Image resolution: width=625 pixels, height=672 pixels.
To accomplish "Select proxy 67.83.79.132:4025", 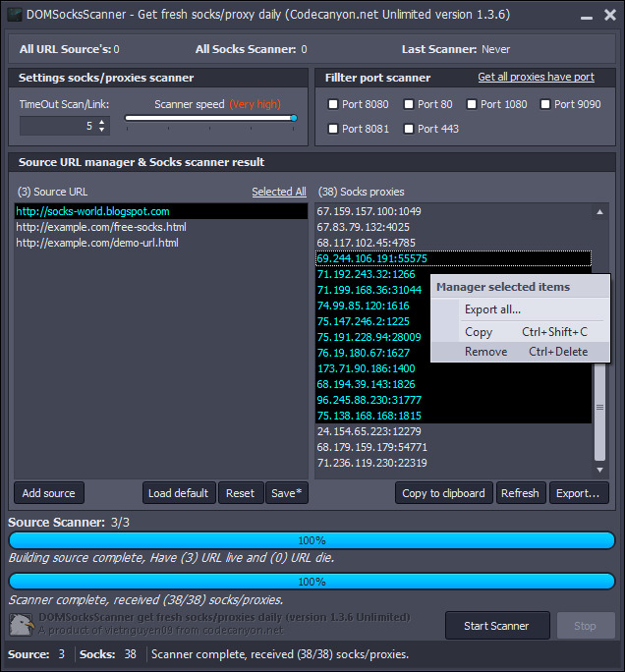I will tap(454, 227).
